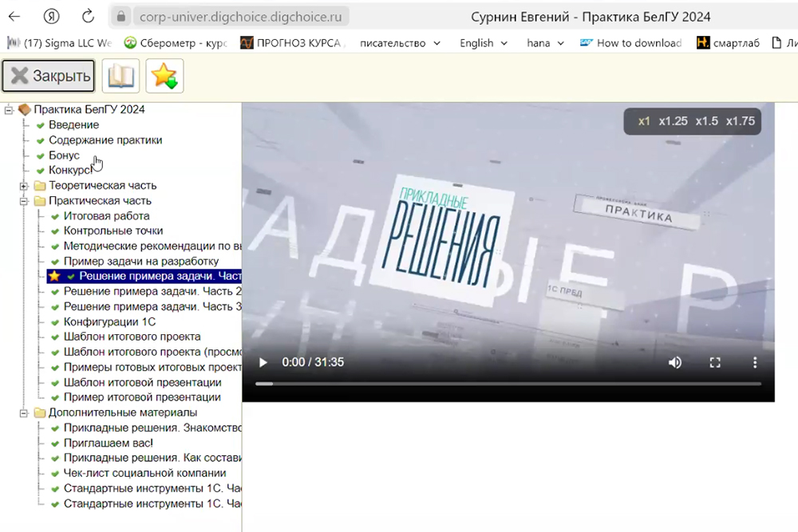Click the star favorites icon in toolbar
The width and height of the screenshot is (798, 532).
point(164,77)
